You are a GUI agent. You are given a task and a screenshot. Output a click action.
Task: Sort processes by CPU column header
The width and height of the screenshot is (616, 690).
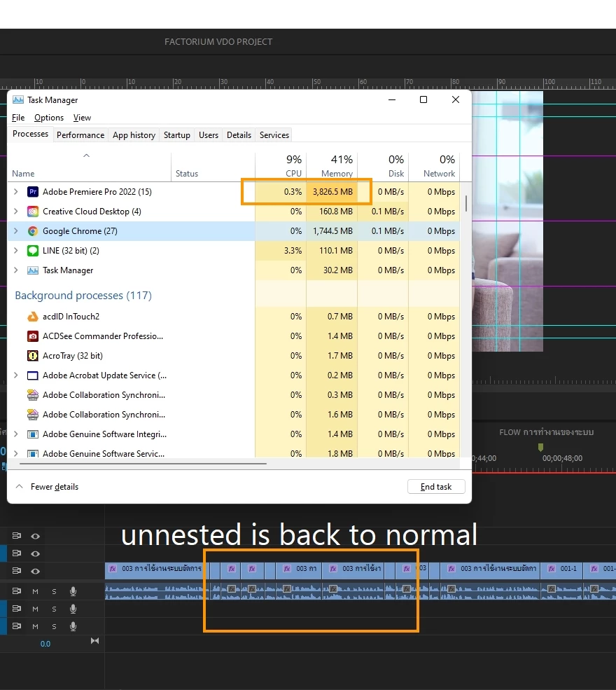click(281, 166)
